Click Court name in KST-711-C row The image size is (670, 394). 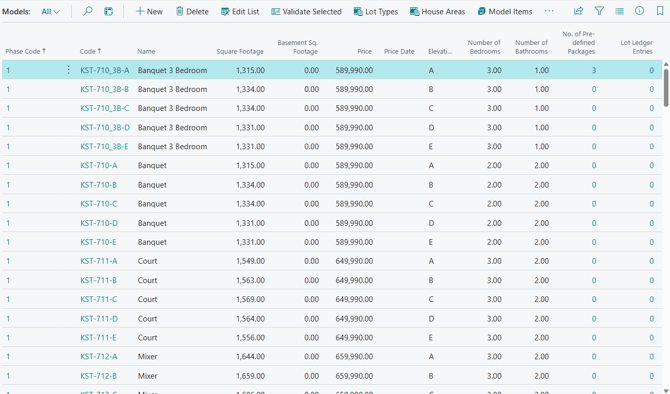pyautogui.click(x=147, y=299)
